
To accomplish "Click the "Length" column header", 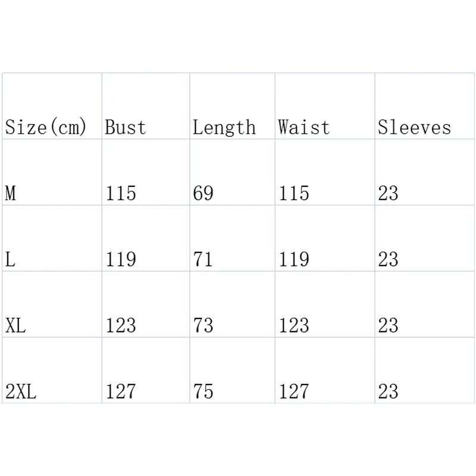I will [224, 127].
